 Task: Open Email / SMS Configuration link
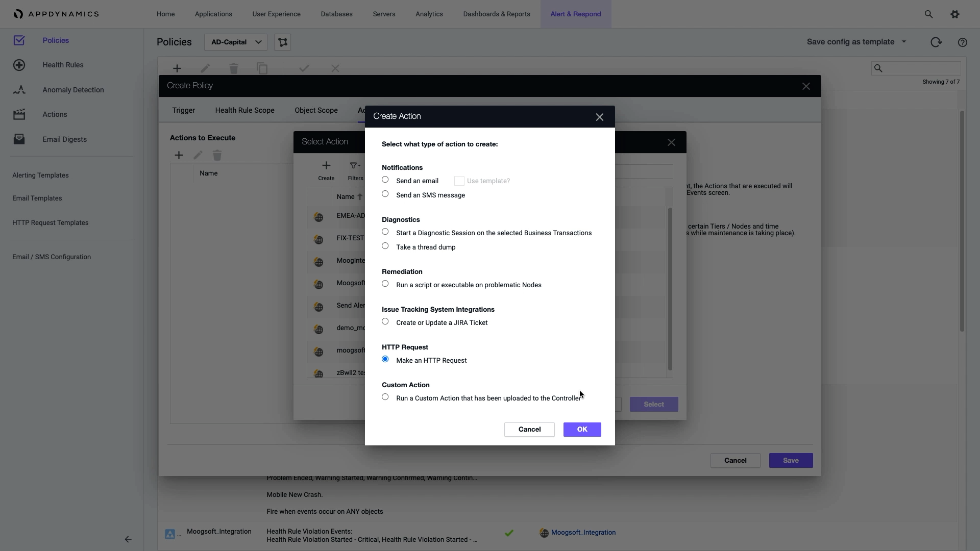point(52,257)
